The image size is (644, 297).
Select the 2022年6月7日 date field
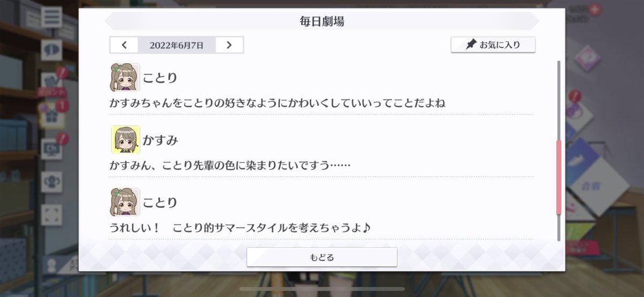tap(177, 45)
